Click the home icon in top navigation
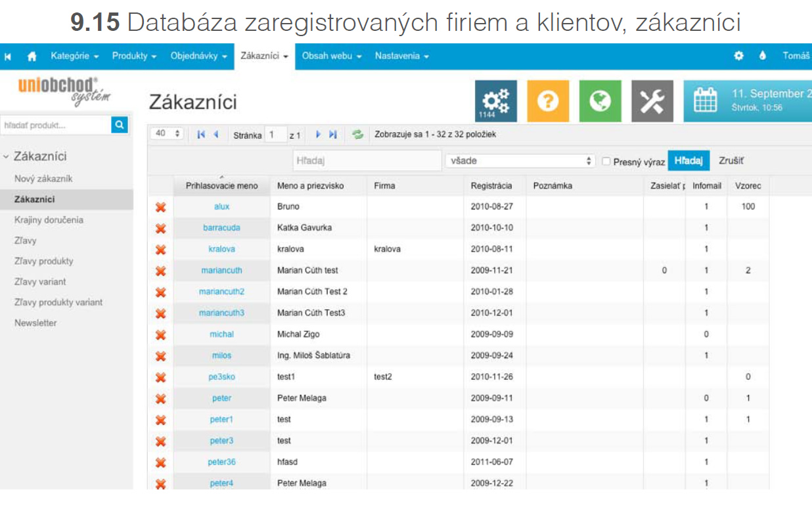 (x=32, y=56)
